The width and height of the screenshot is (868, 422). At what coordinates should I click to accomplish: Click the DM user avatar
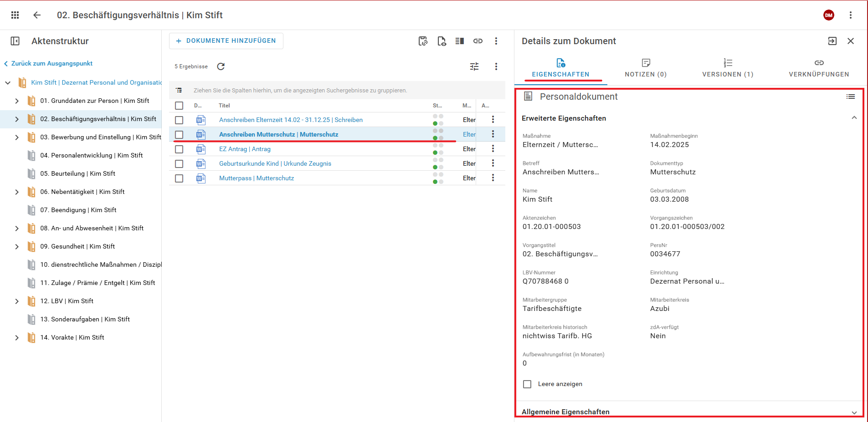[x=828, y=15]
